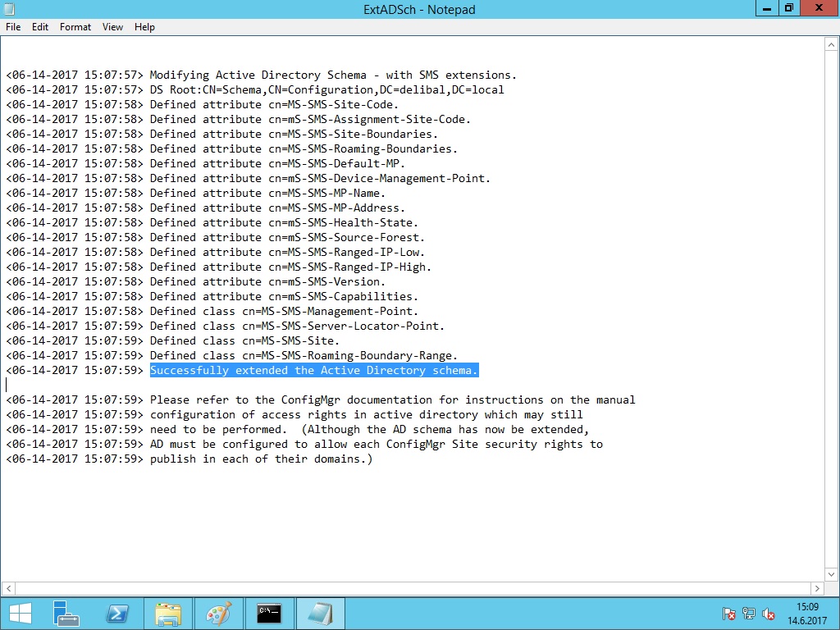Click the highlighted "Successfully extended" text line
Viewport: 840px width, 630px height.
tap(313, 371)
